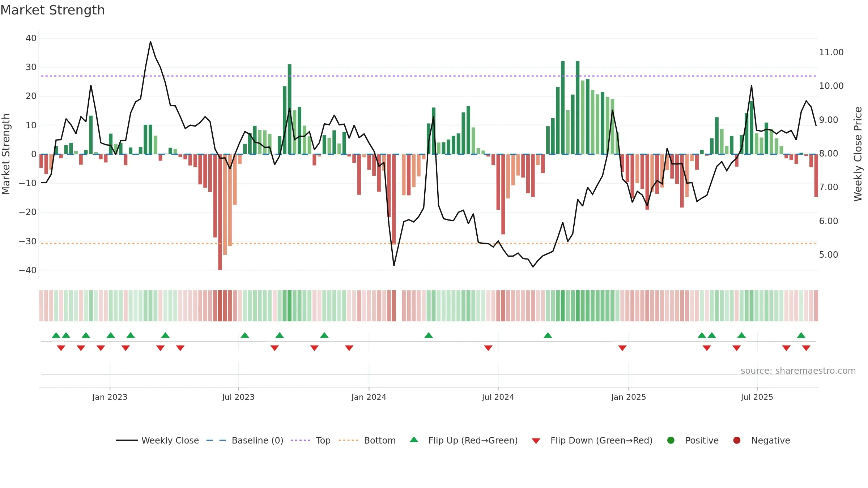
Task: Click the 40 strength axis value
Action: (31, 38)
